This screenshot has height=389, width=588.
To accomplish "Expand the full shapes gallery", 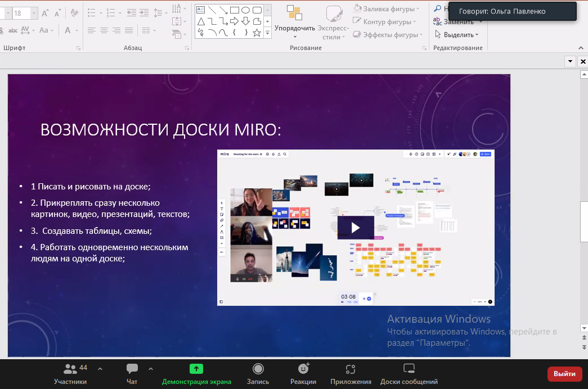I will 267,33.
